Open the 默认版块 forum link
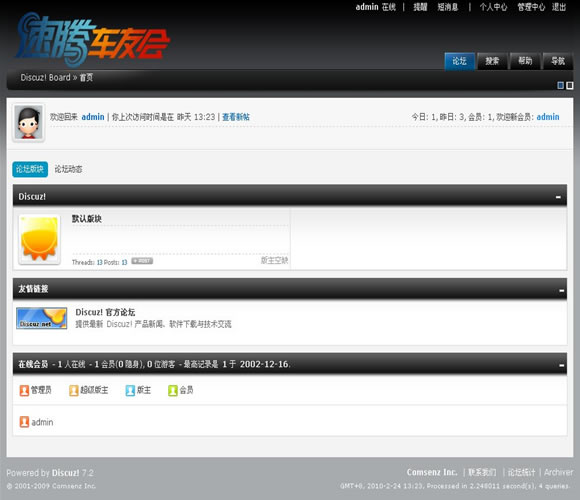The image size is (580, 500). click(x=87, y=219)
